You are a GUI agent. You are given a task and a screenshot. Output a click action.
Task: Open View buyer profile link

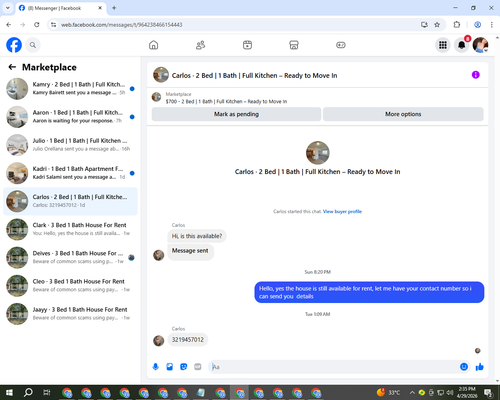pos(342,211)
